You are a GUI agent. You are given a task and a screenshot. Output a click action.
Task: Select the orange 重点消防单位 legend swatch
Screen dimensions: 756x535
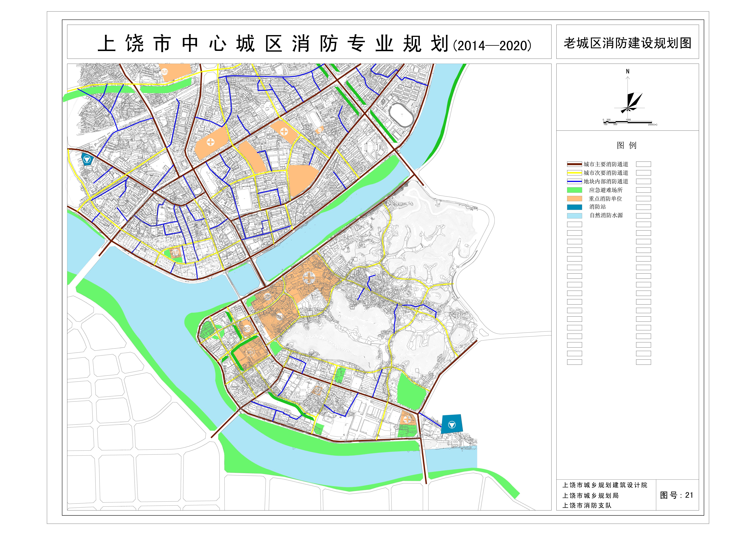tap(575, 199)
